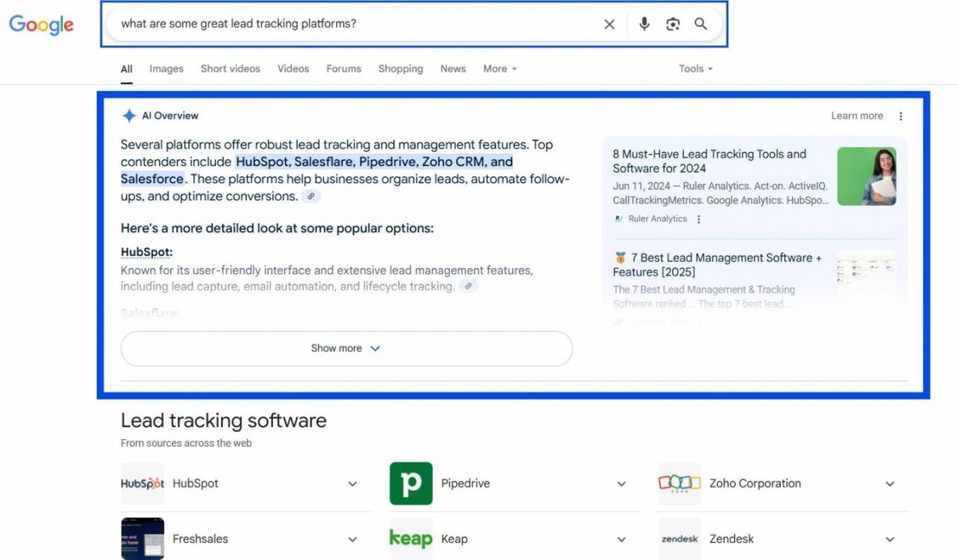
Task: Click the Freshsales thumbnail image
Action: click(x=142, y=539)
